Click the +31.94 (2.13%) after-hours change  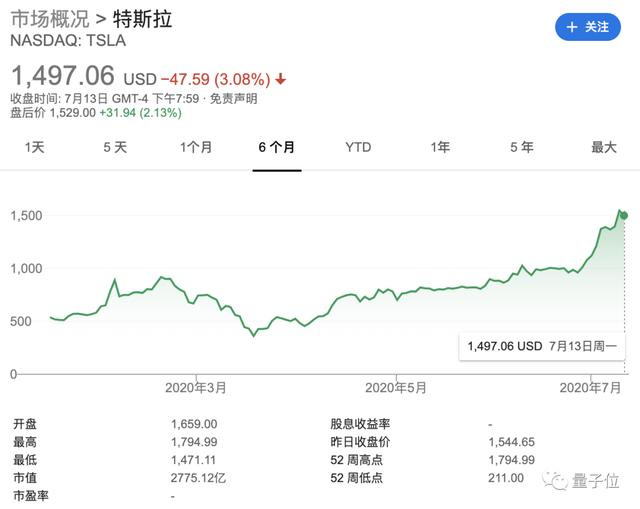point(140,113)
